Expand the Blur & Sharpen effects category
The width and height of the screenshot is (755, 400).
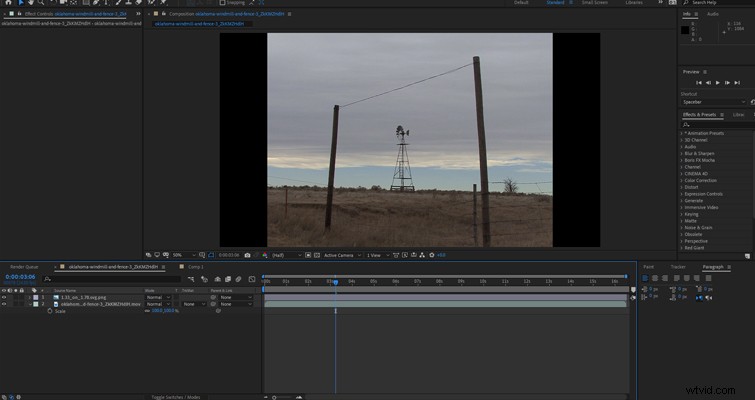(699, 154)
